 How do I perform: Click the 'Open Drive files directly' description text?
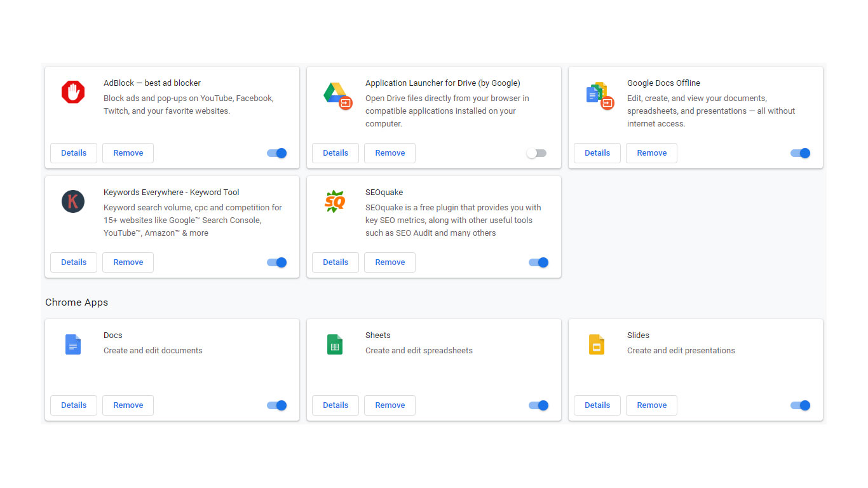pyautogui.click(x=447, y=111)
